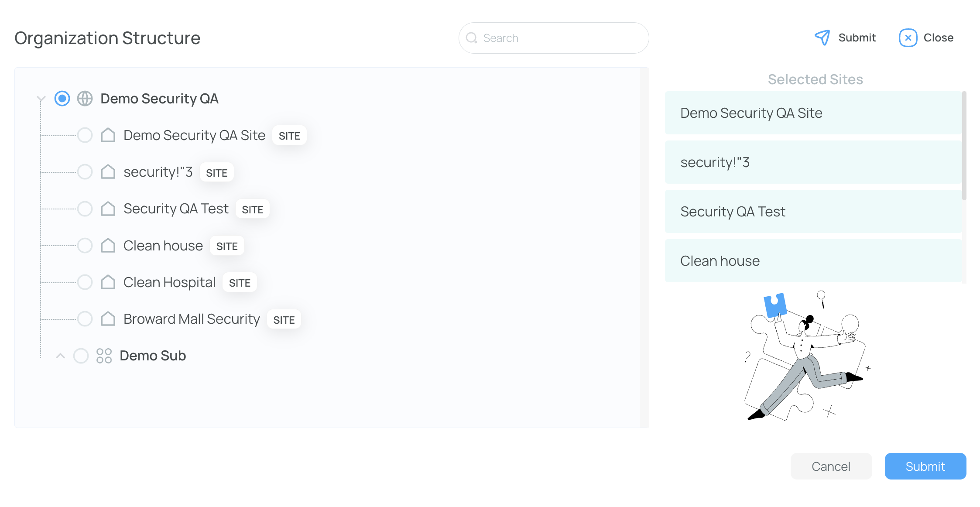Screen dimensions: 980x507
Task: Select the Clean house radio button
Action: point(85,246)
